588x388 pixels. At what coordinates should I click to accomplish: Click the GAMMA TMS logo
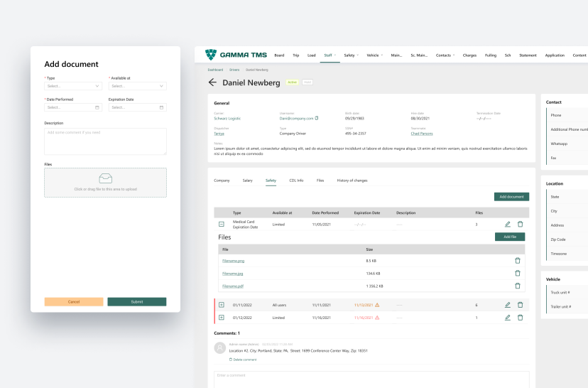[x=234, y=55]
